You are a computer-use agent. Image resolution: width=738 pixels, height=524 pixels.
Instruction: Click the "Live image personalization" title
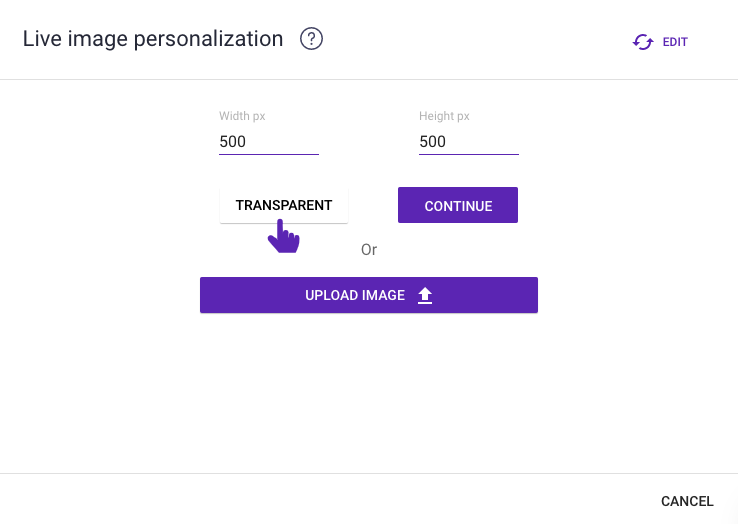(153, 39)
